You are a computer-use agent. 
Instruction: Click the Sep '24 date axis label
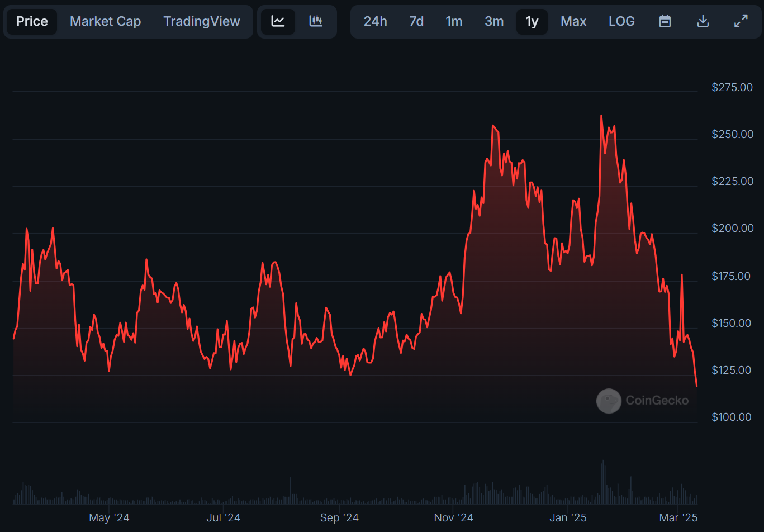(x=339, y=517)
